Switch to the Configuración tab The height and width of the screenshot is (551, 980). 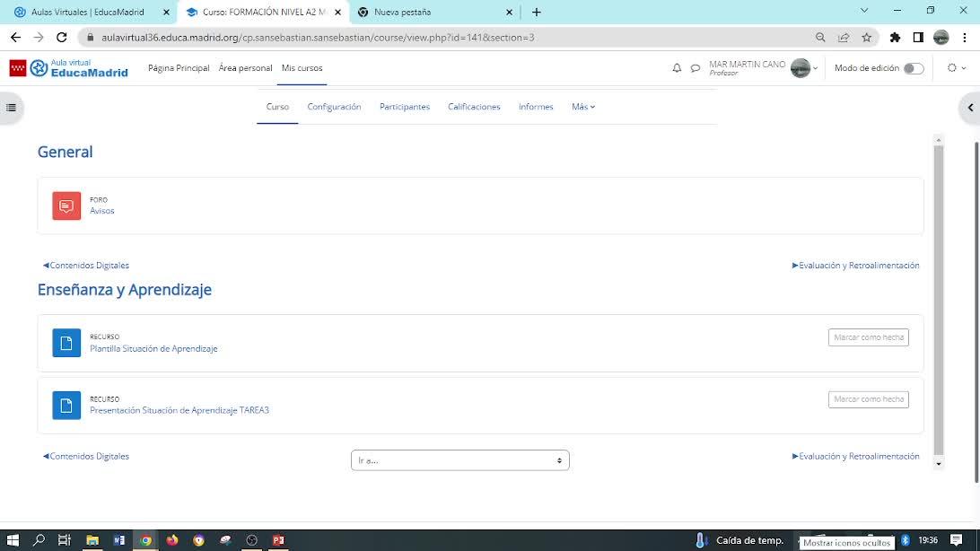[x=334, y=107]
